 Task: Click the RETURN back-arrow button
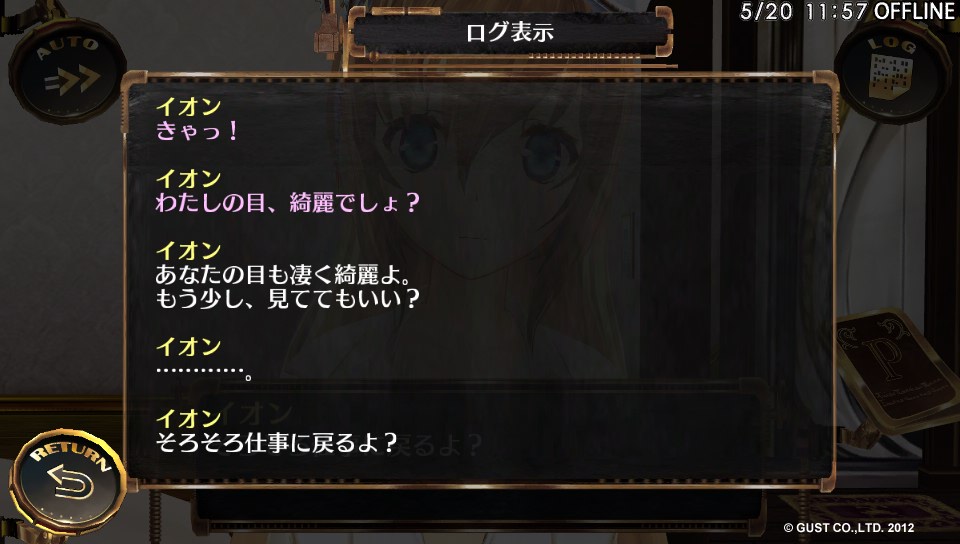(x=67, y=481)
